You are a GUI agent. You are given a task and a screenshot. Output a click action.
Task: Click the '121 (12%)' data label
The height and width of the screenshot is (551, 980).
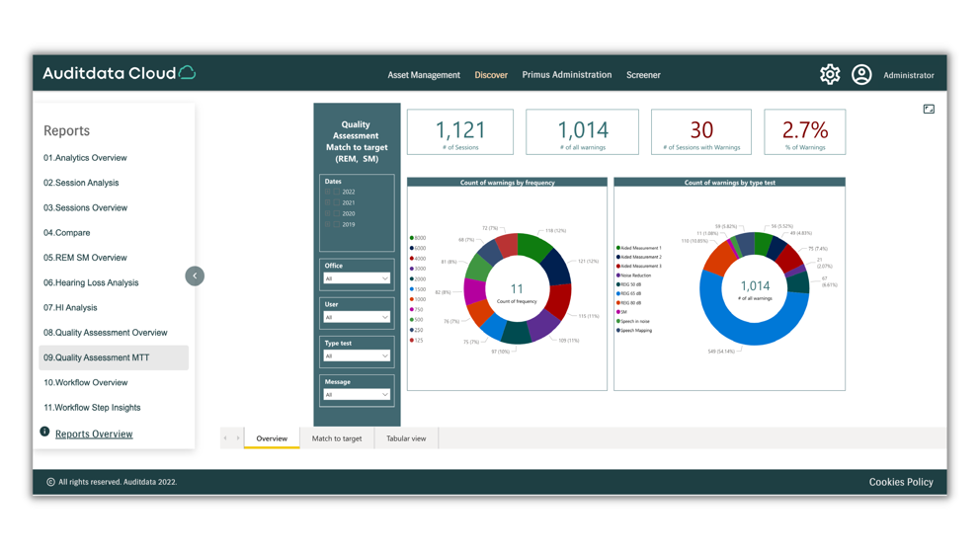point(588,261)
